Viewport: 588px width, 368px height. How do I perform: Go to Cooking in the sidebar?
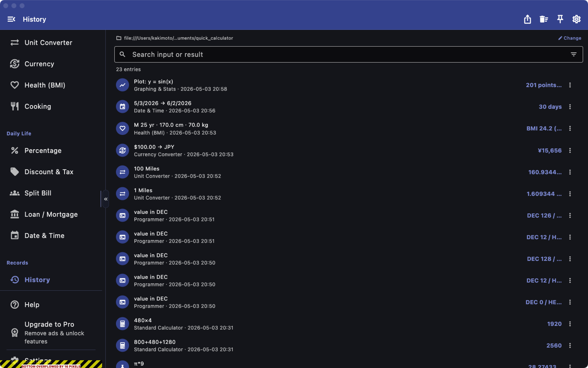[x=51, y=106]
